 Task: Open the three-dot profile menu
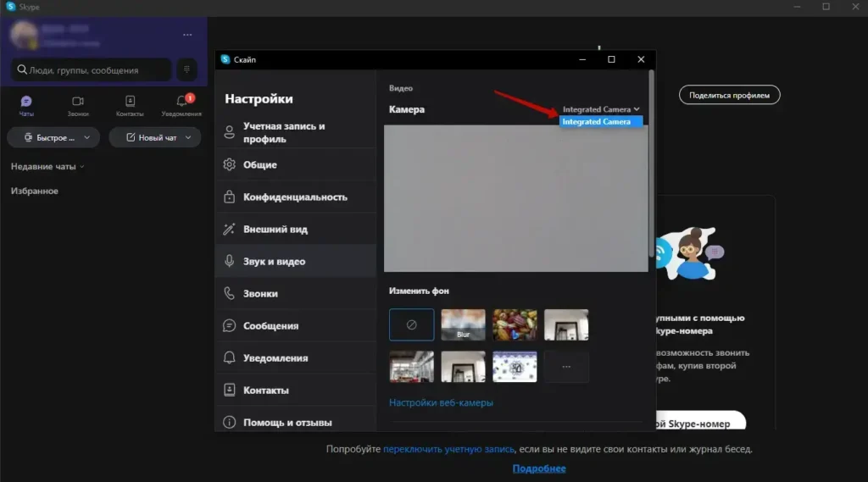[x=187, y=35]
